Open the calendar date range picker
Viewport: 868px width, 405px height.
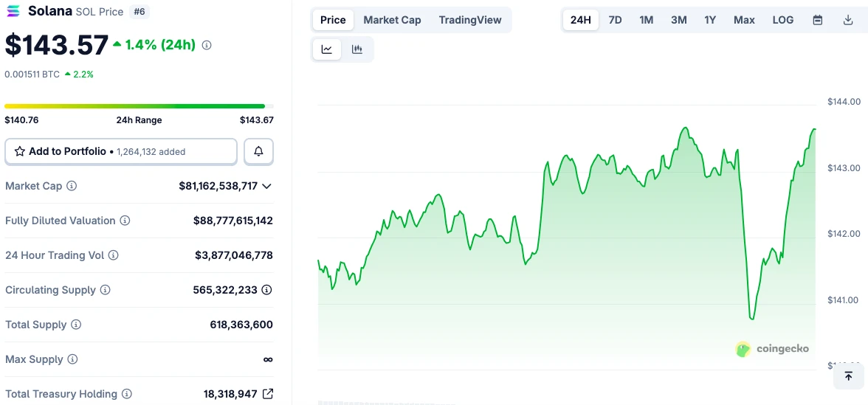[x=818, y=20]
